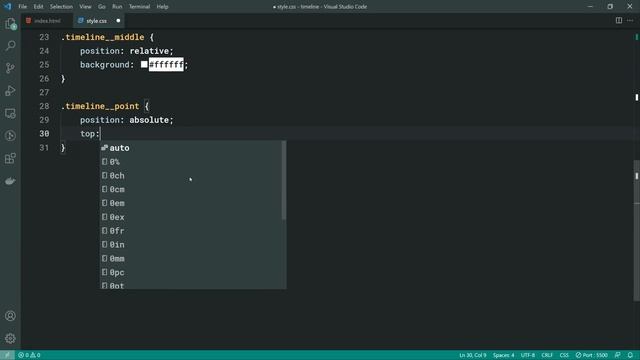Switch to index.html tab
Viewport: 640px width, 360px height.
click(47, 20)
